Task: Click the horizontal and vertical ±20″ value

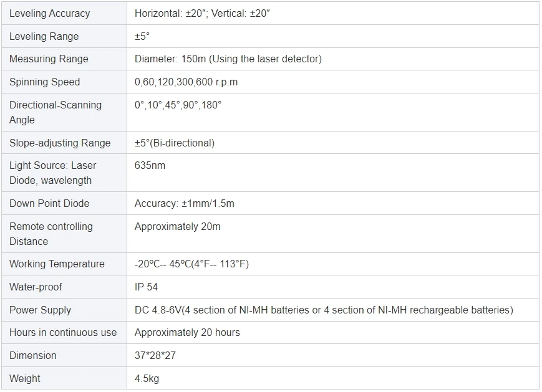Action: point(202,13)
